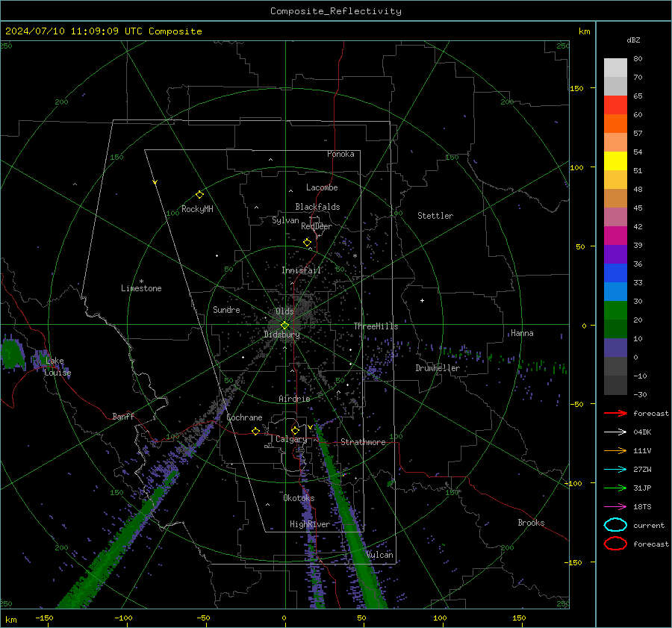
Task: Click the Airdrie city label
Action: 294,399
